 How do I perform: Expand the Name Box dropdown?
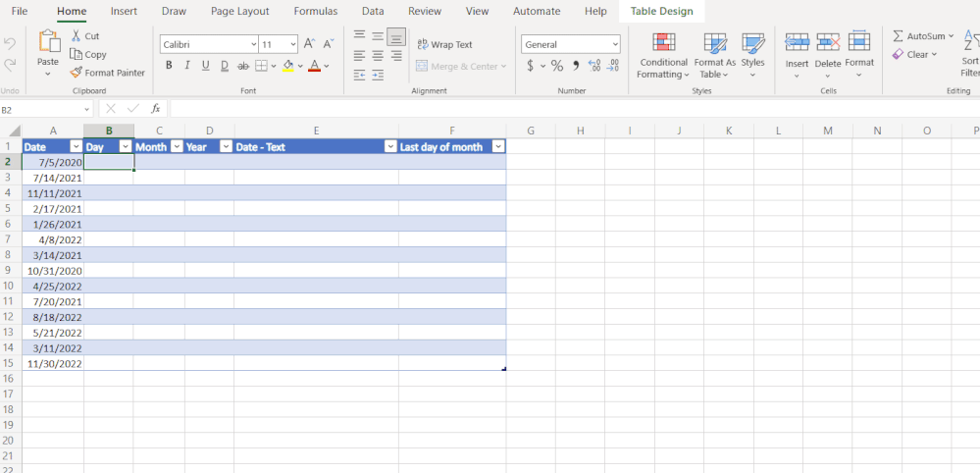click(87, 109)
